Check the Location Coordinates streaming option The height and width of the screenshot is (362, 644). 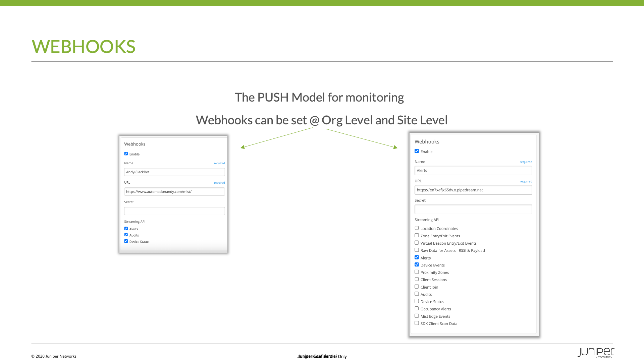tap(417, 228)
